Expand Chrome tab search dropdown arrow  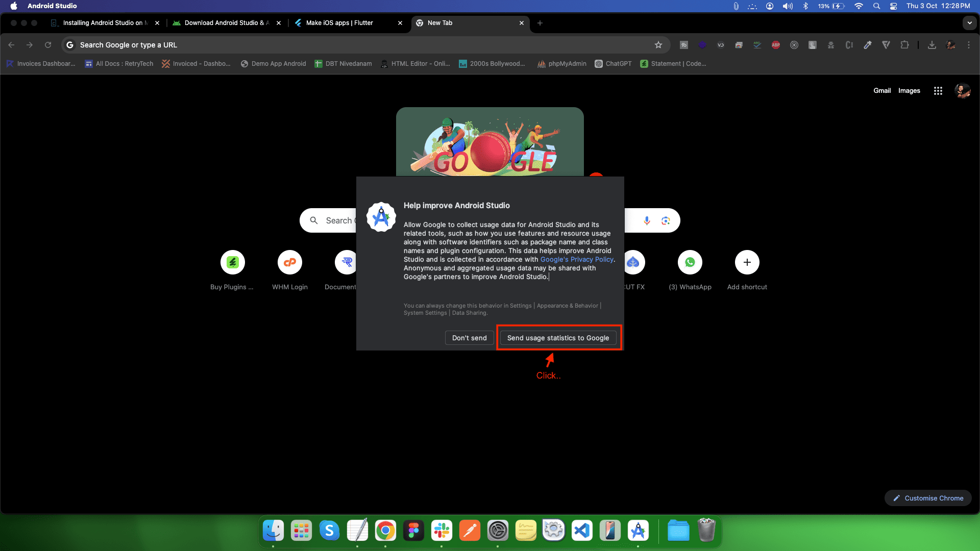[x=969, y=23]
